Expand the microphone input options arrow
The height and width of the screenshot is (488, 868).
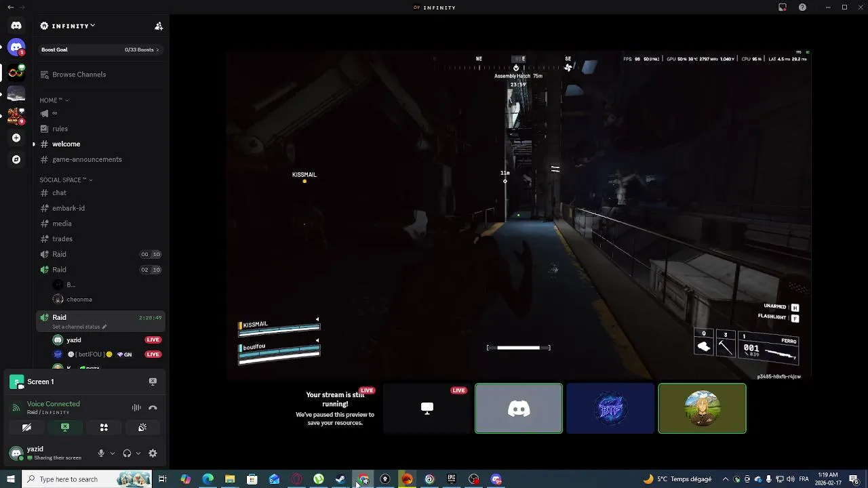[113, 453]
